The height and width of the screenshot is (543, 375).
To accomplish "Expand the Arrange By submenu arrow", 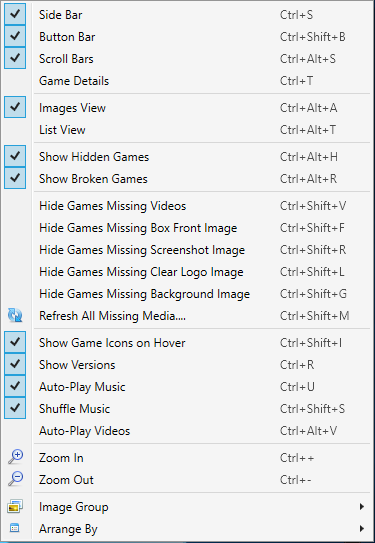I will pos(361,528).
